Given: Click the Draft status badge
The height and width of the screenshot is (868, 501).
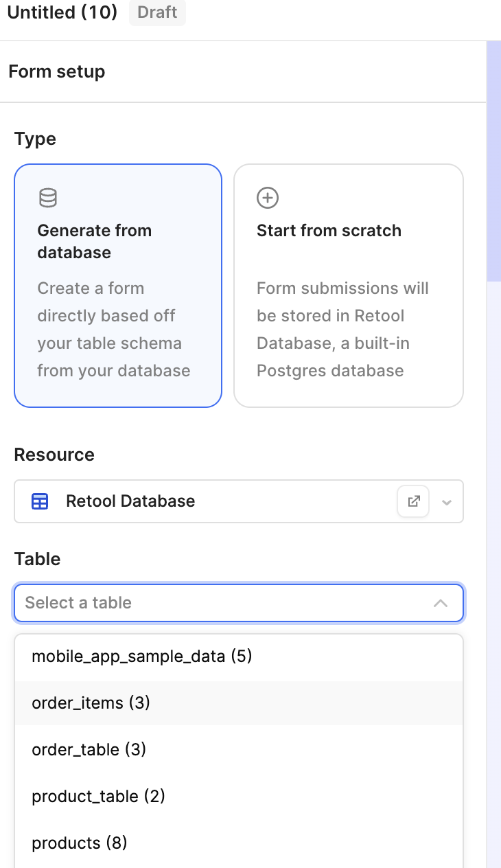Looking at the screenshot, I should click(157, 12).
